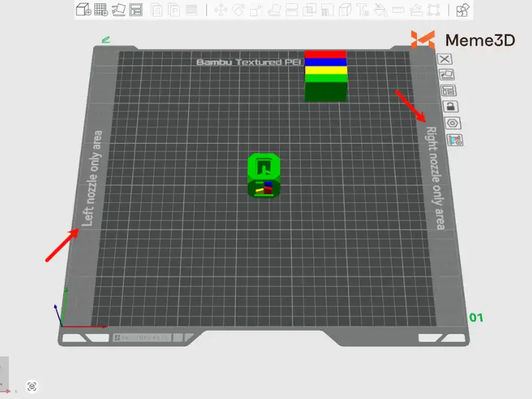Image resolution: width=532 pixels, height=399 pixels.
Task: Click the Arrange all objects toolbar icon
Action: (136, 9)
